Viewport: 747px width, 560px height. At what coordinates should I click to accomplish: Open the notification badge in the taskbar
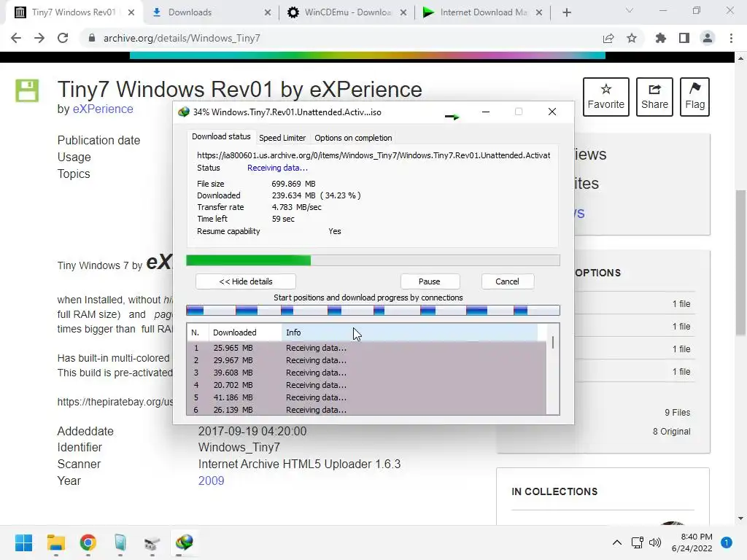(727, 542)
